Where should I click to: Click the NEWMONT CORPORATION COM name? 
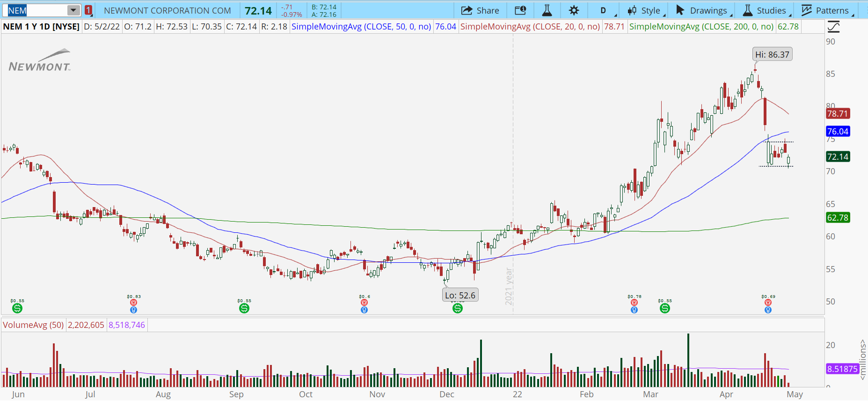point(168,10)
